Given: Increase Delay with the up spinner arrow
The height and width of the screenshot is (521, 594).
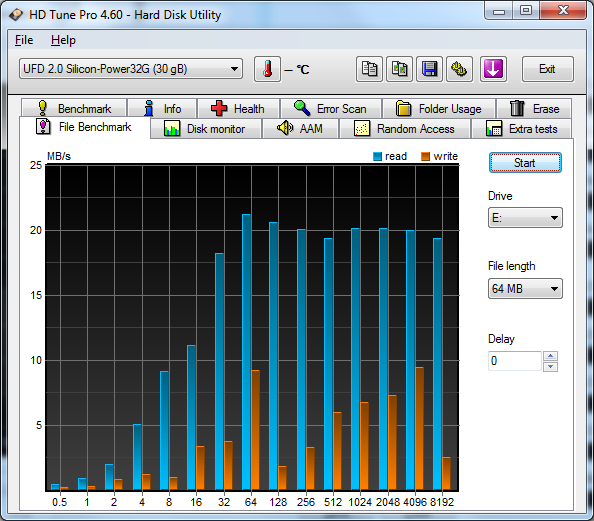Looking at the screenshot, I should tap(550, 356).
